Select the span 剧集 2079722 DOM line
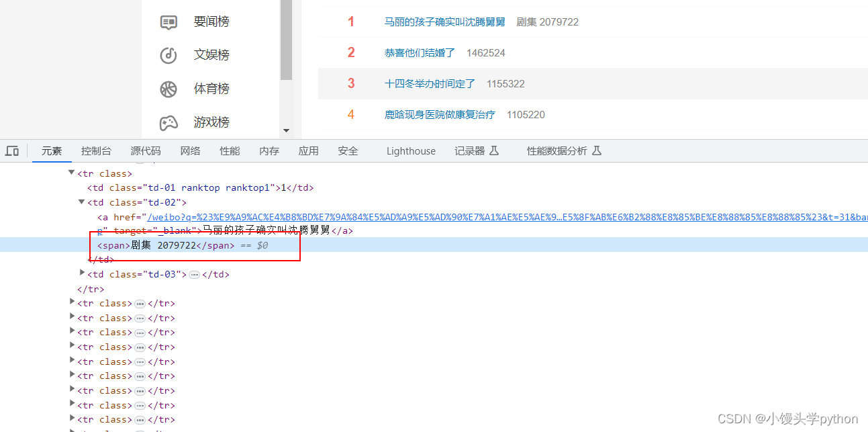The width and height of the screenshot is (868, 432). point(434,245)
